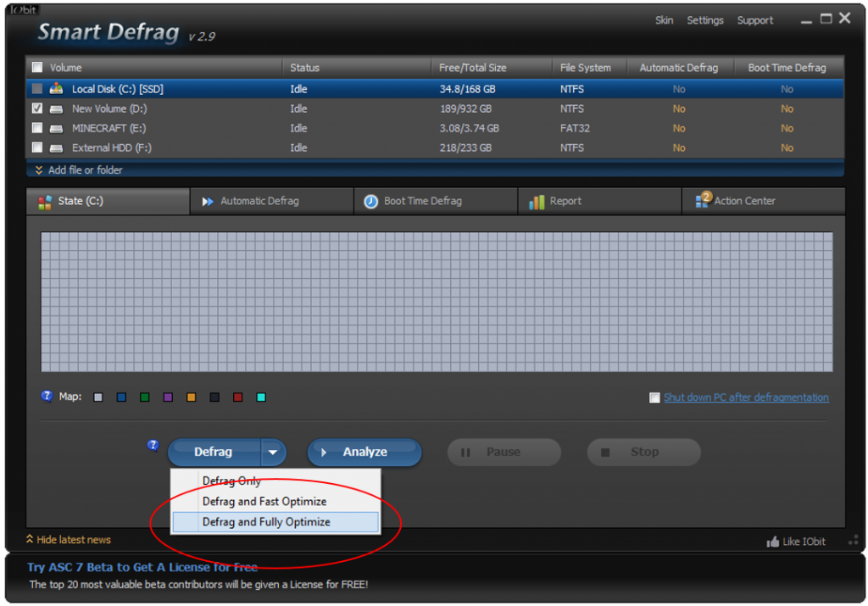The height and width of the screenshot is (606, 868).
Task: Uncheck the New Volume (D:) checkbox
Action: tap(37, 108)
